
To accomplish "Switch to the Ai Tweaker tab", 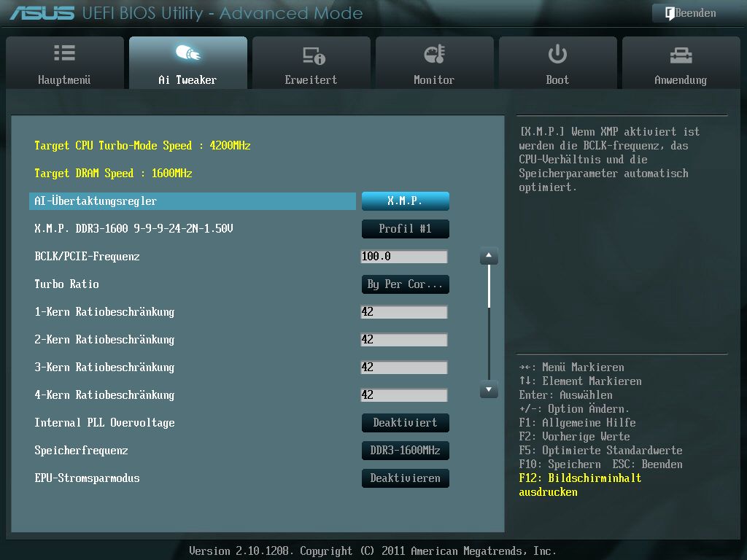I will [188, 63].
